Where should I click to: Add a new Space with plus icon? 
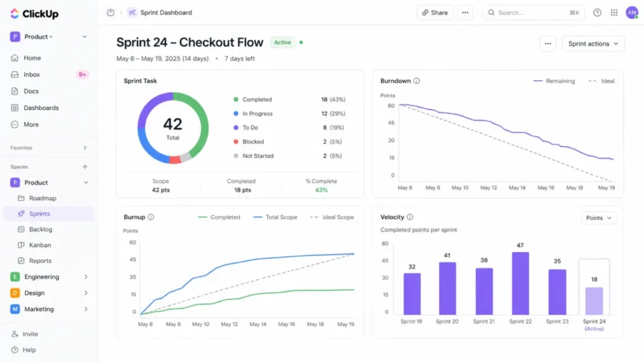coord(85,167)
